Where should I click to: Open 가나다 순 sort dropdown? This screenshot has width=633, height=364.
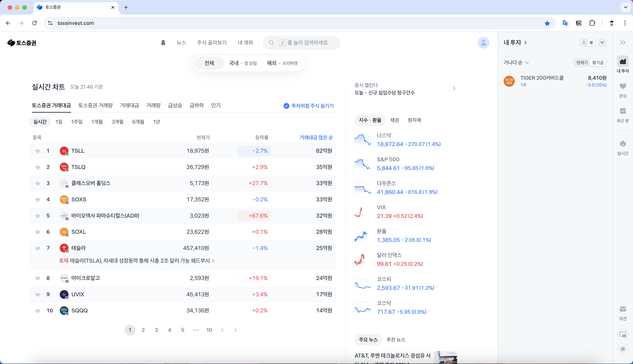[516, 63]
